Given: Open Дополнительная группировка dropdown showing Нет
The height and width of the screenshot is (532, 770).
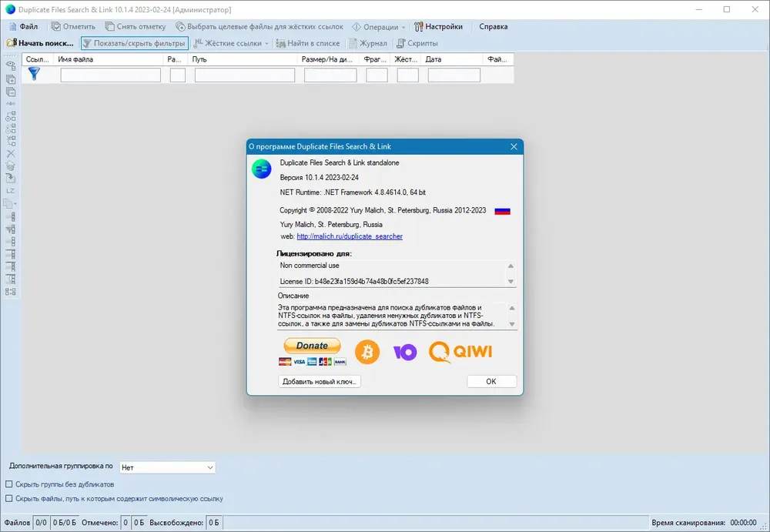Looking at the screenshot, I should pos(167,467).
